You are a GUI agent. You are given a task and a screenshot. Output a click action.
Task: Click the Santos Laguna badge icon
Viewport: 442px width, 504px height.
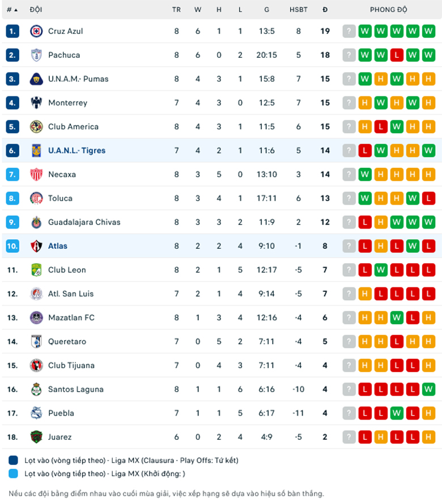click(36, 389)
